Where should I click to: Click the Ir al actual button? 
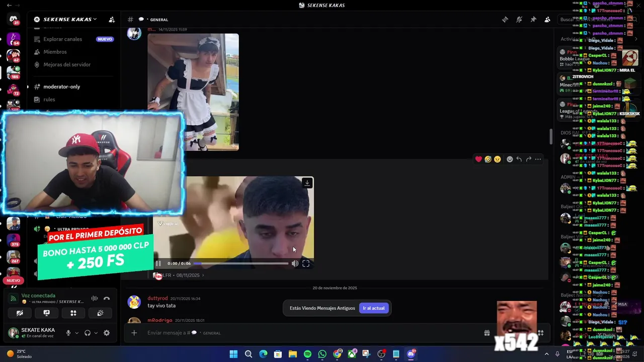[x=374, y=308]
